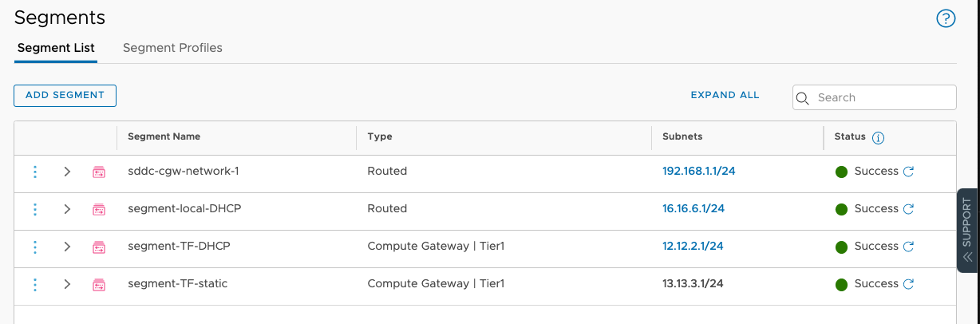980x324 pixels.
Task: Select the Segment List tab
Action: click(x=56, y=48)
